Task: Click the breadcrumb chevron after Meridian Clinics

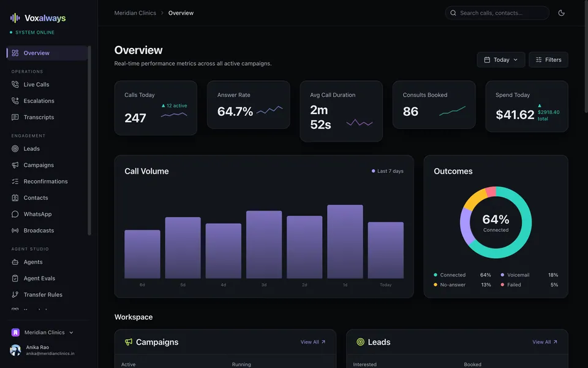Action: pos(162,13)
